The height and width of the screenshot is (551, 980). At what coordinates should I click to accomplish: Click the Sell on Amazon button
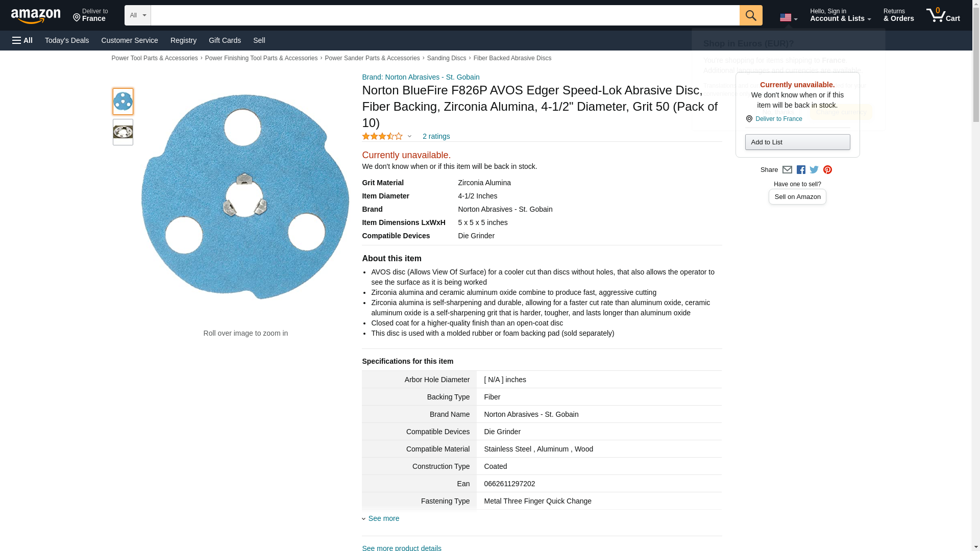(x=797, y=197)
